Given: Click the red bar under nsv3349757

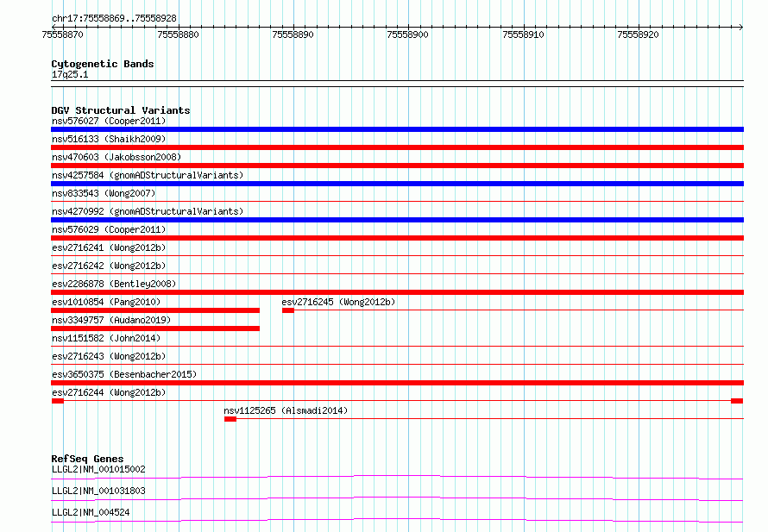Looking at the screenshot, I should tap(155, 329).
